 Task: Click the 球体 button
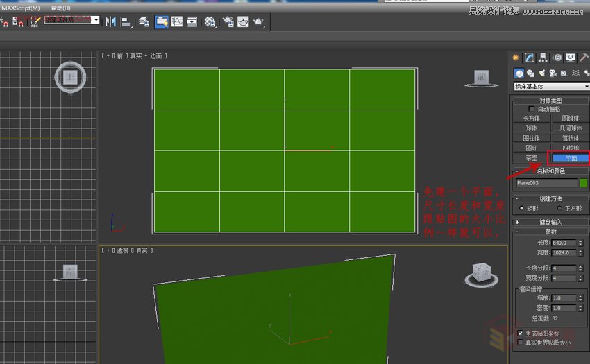pos(531,128)
